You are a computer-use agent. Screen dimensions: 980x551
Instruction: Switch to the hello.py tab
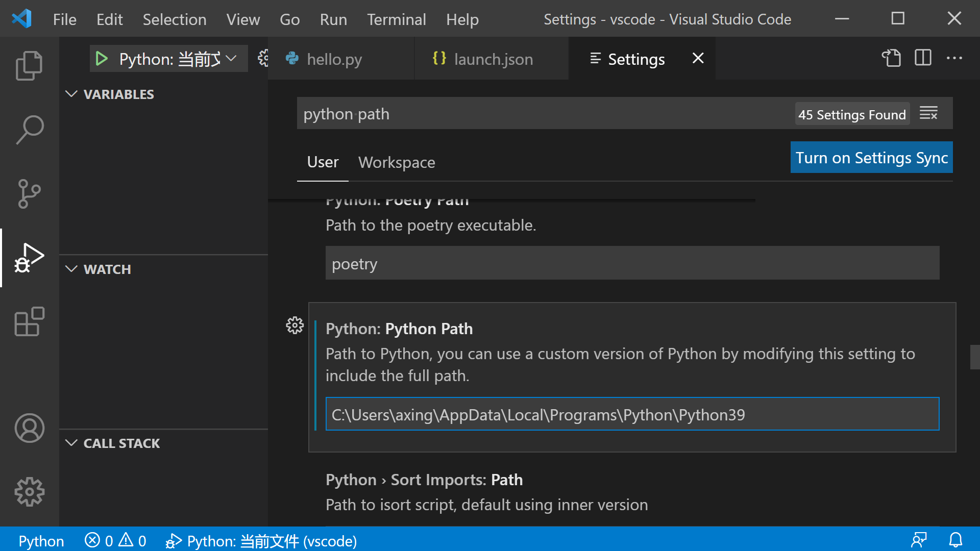(341, 59)
